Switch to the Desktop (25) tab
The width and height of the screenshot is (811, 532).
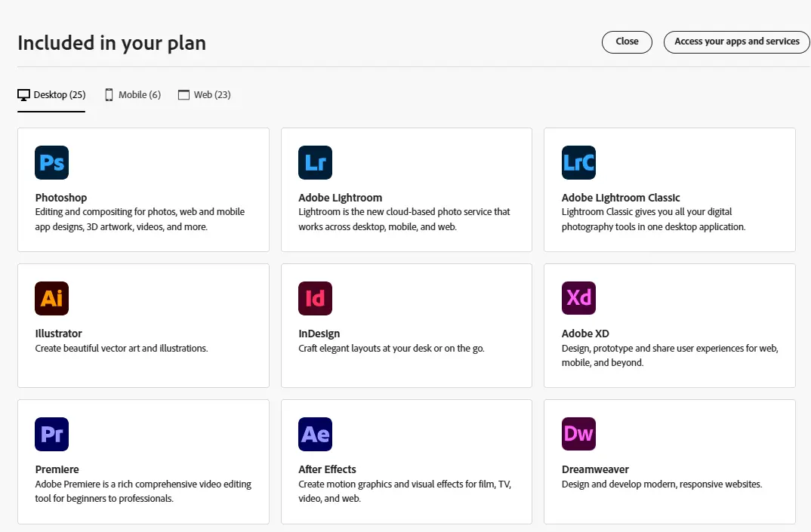click(51, 94)
